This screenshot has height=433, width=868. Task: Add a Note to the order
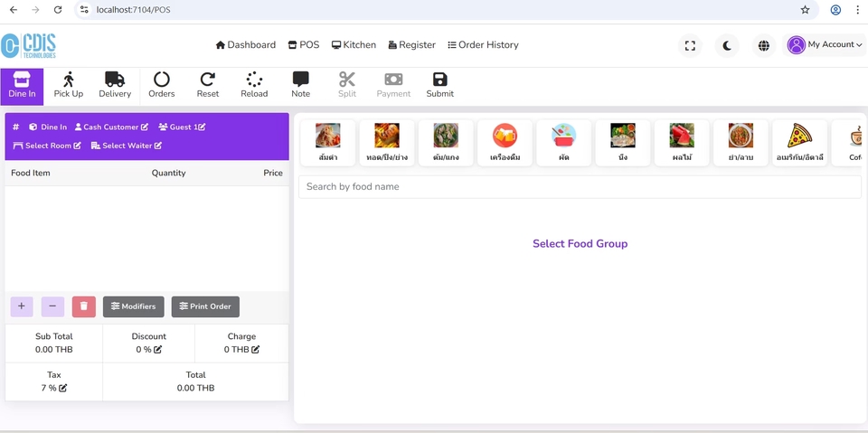tap(300, 85)
